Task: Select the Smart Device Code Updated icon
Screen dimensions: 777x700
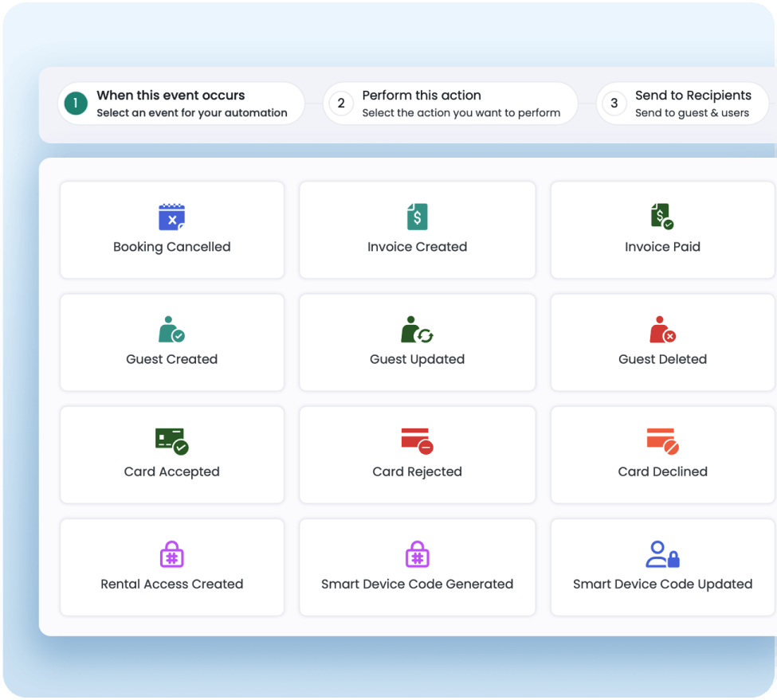Action: [662, 553]
